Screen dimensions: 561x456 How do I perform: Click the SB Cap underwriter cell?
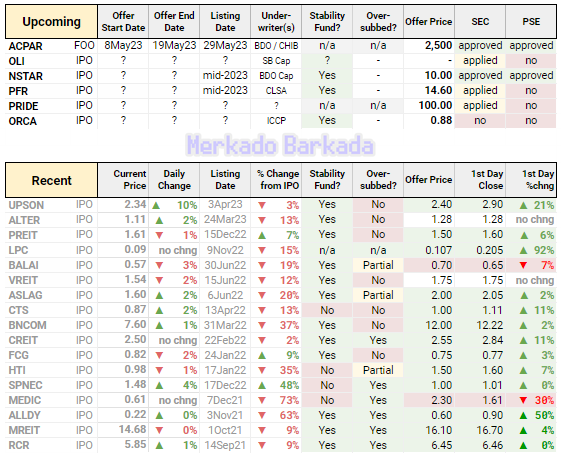(x=276, y=61)
